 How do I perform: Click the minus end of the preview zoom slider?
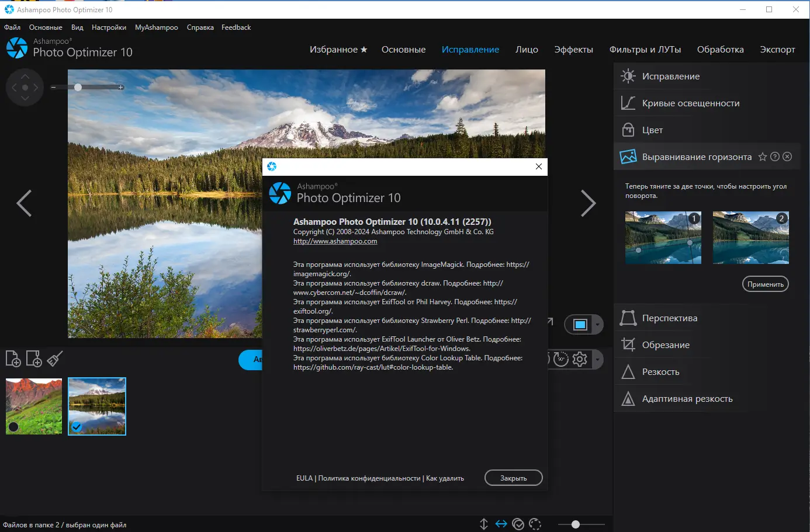pos(53,88)
